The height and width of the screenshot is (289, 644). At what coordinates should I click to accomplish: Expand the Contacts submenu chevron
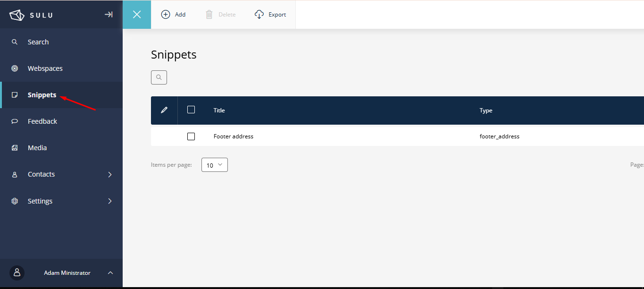(x=110, y=174)
